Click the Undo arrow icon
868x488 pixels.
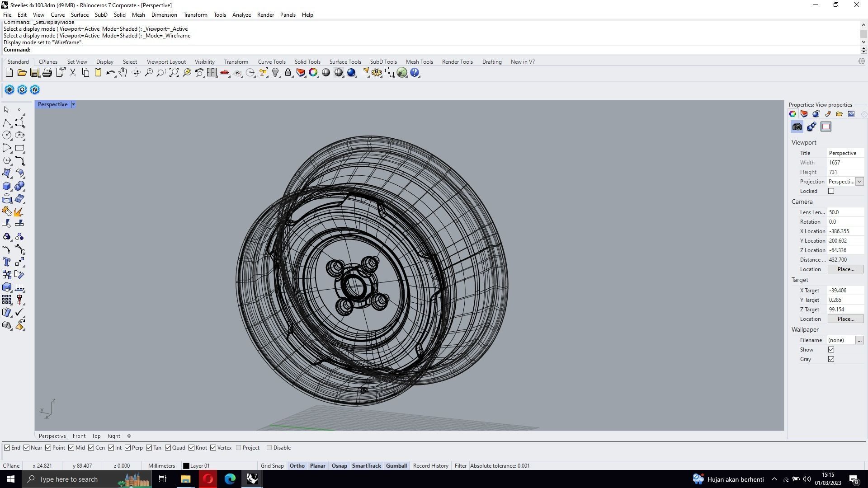pyautogui.click(x=110, y=73)
